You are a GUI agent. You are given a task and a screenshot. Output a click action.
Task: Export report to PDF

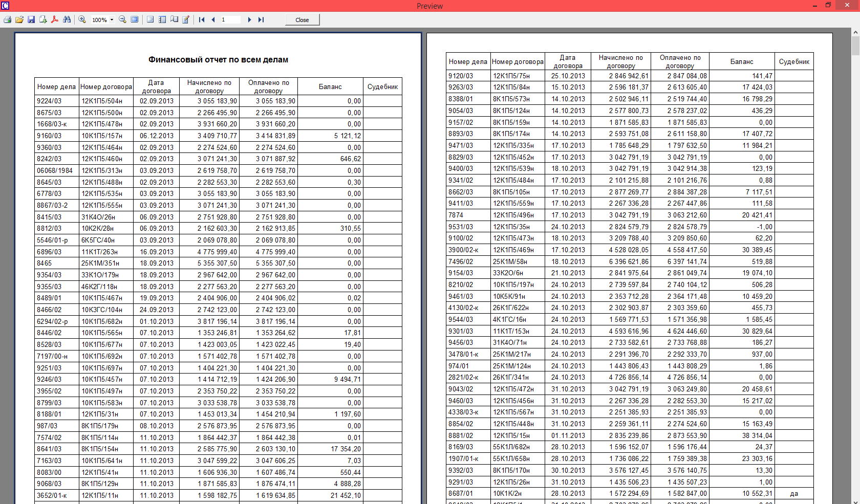55,20
